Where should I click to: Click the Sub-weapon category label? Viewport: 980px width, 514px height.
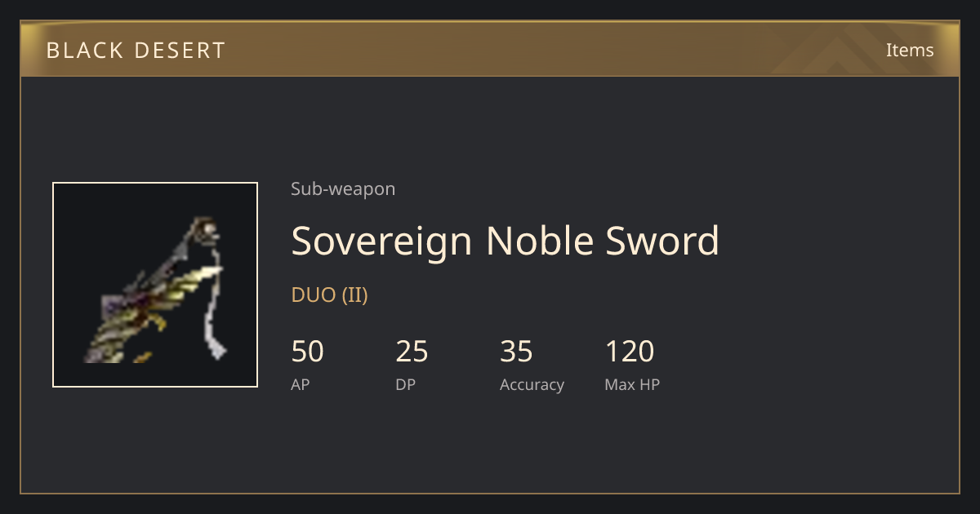coord(343,188)
